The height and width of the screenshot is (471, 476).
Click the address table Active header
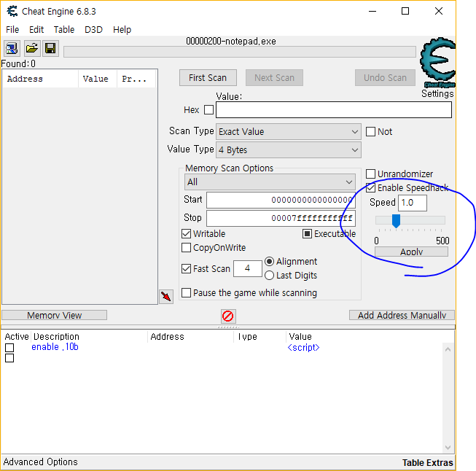coord(16,336)
